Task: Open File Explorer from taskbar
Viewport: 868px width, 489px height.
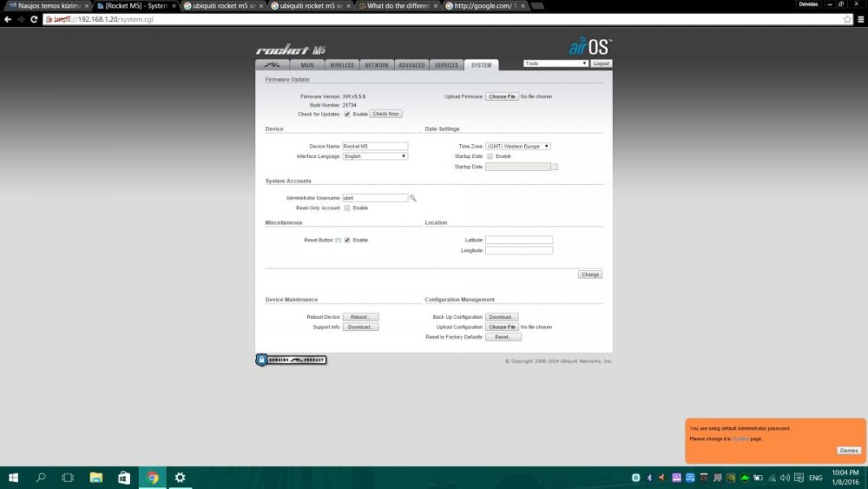Action: click(x=95, y=478)
